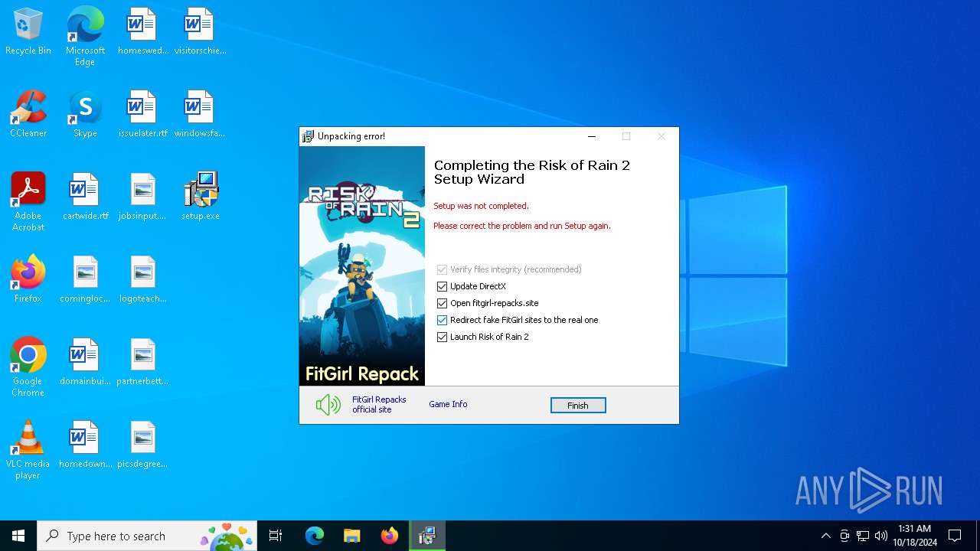Mute installer music via speaker icon

(x=328, y=405)
